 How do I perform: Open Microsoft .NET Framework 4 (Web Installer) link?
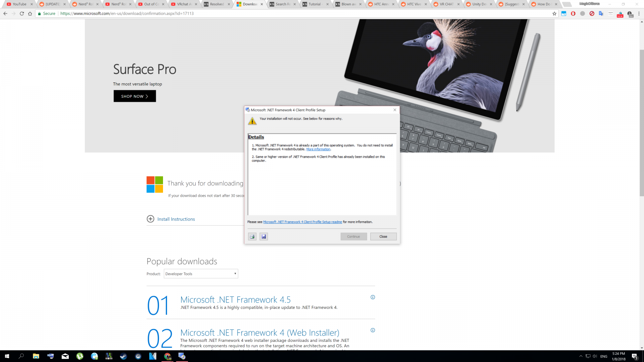[x=260, y=333]
